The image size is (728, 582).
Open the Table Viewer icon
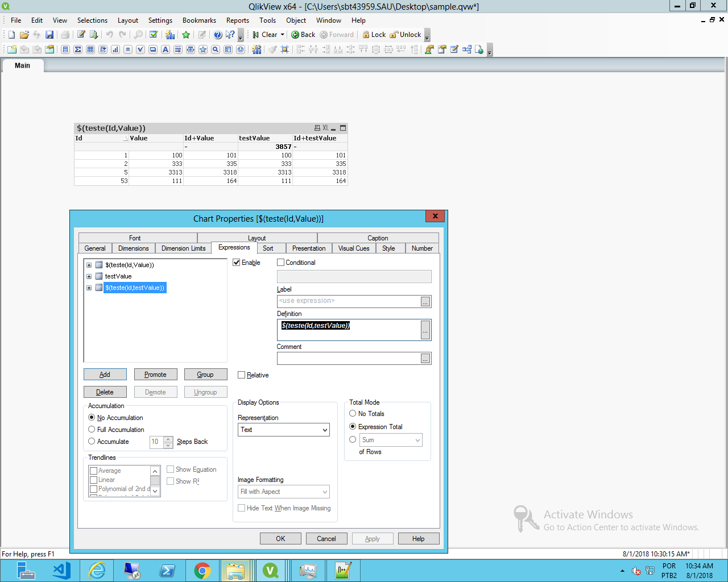pyautogui.click(x=466, y=49)
